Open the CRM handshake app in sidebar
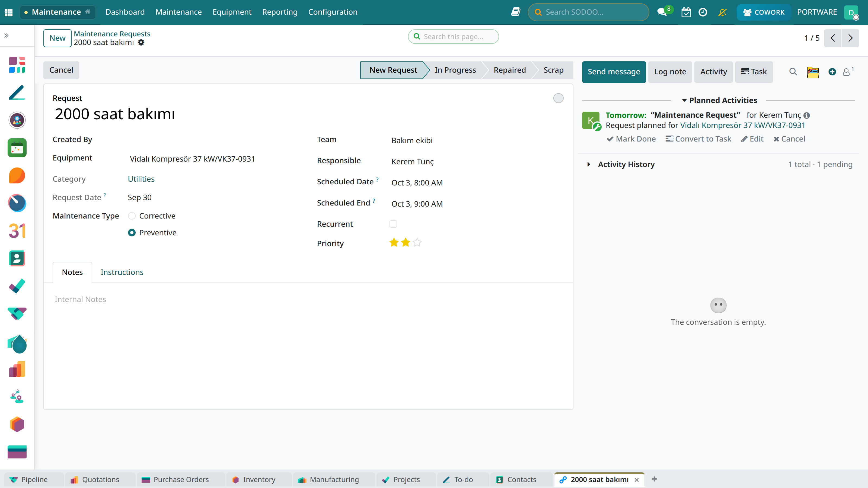The height and width of the screenshot is (488, 868). coord(17,314)
